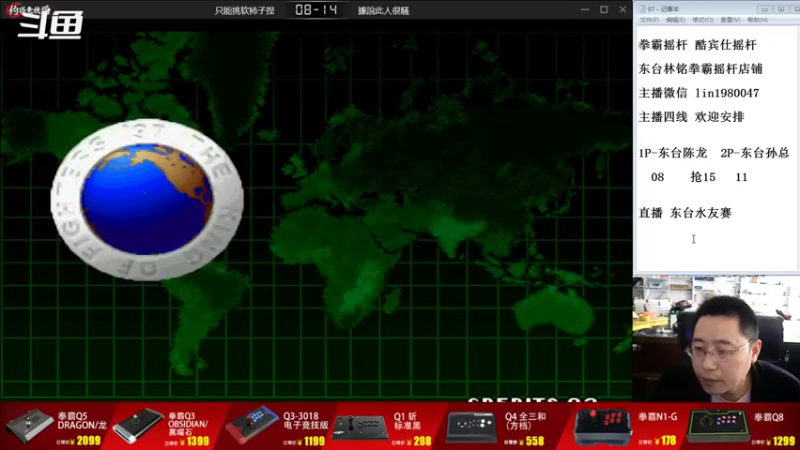Screen dimensions: 800x450
Task: Click the 拳霸Q5 DRAGON/龙 product name
Action: coord(82,421)
